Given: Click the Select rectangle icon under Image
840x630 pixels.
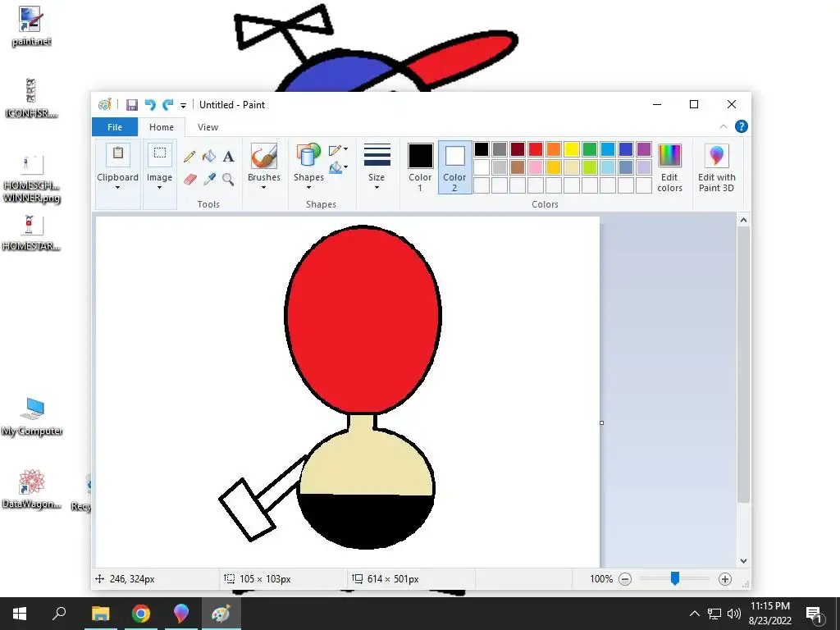Looking at the screenshot, I should click(160, 153).
